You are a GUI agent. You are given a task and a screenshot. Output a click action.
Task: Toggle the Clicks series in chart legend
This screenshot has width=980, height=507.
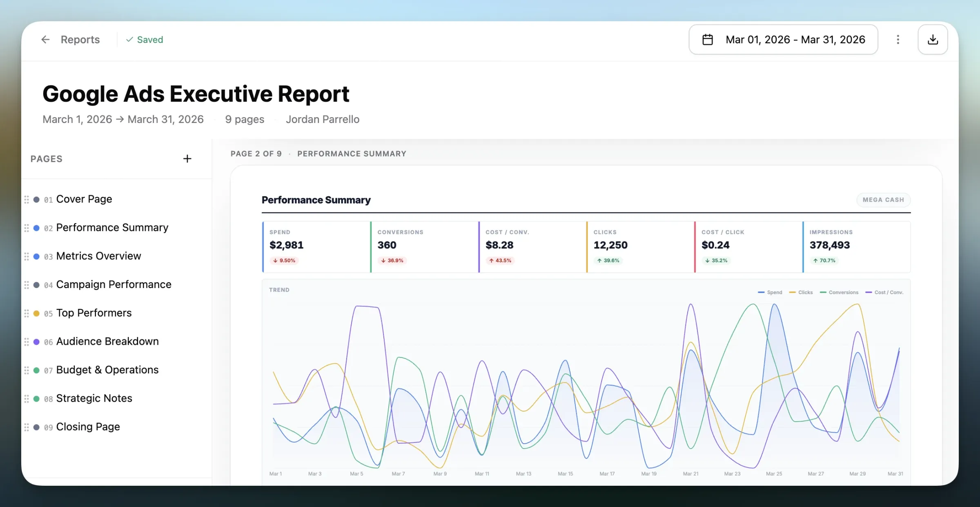click(x=801, y=293)
